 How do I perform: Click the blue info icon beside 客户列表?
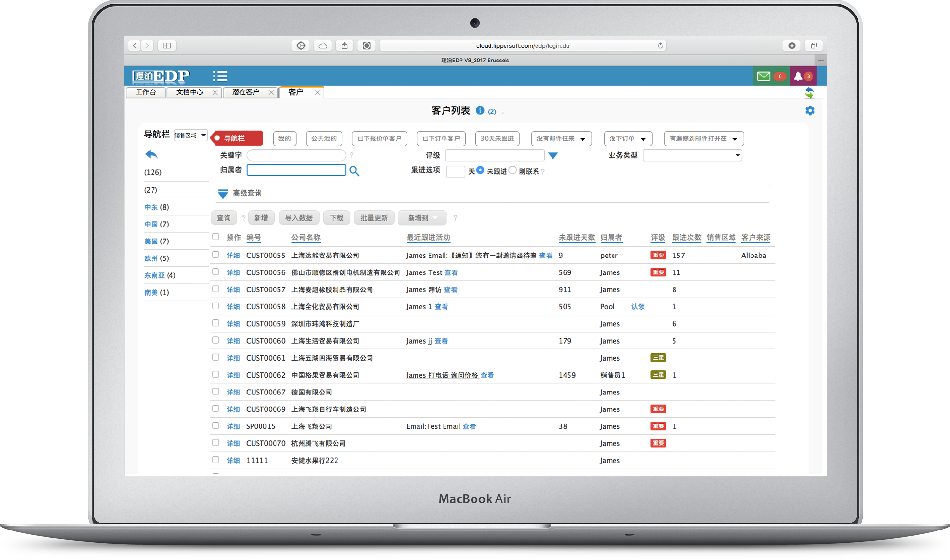(480, 111)
